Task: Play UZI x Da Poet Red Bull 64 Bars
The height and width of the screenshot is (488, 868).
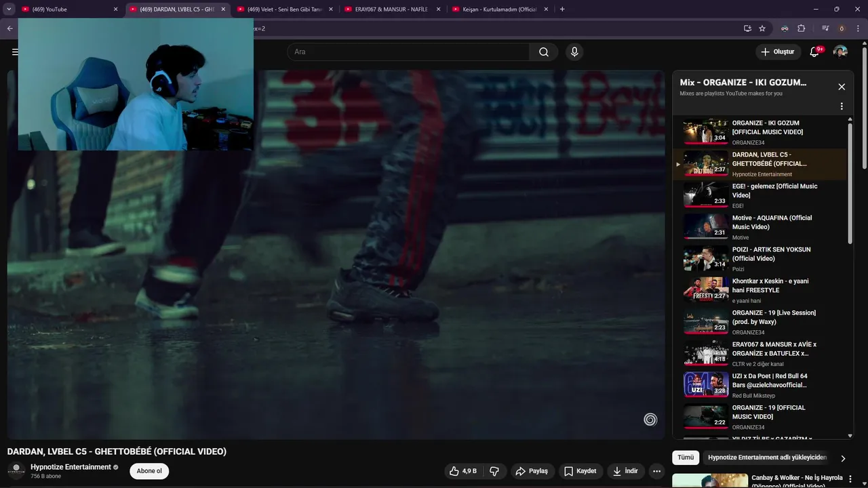Action: coord(759,385)
